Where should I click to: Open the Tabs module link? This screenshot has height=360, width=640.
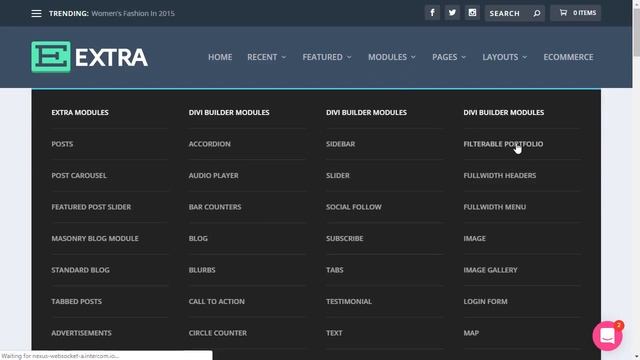pos(335,270)
